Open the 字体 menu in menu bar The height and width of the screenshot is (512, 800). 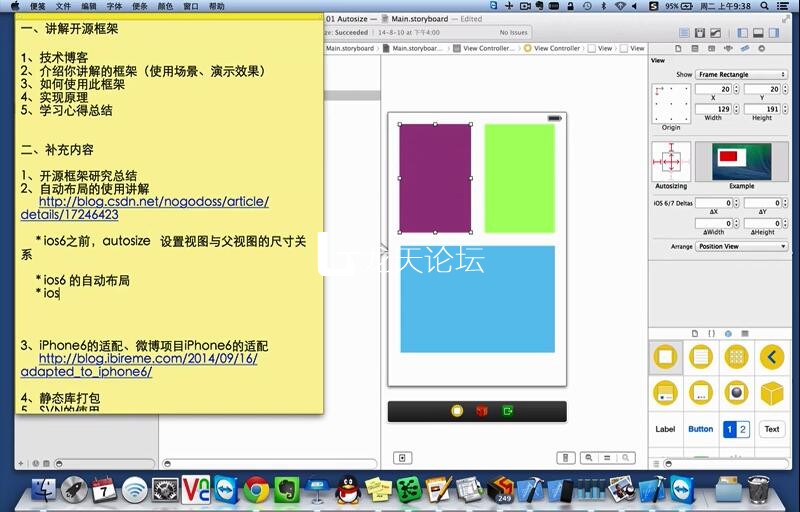point(115,6)
